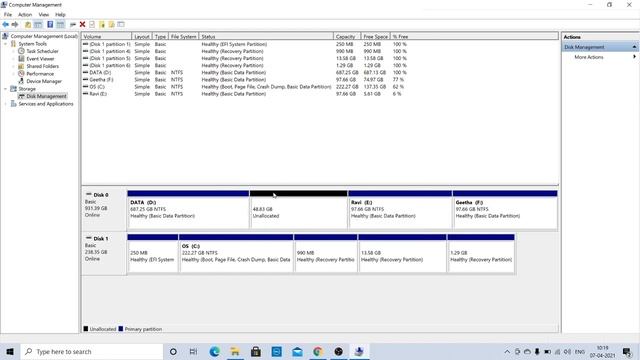This screenshot has width=640, height=360.
Task: Click the Disk 0 drive icon
Action: [x=89, y=194]
